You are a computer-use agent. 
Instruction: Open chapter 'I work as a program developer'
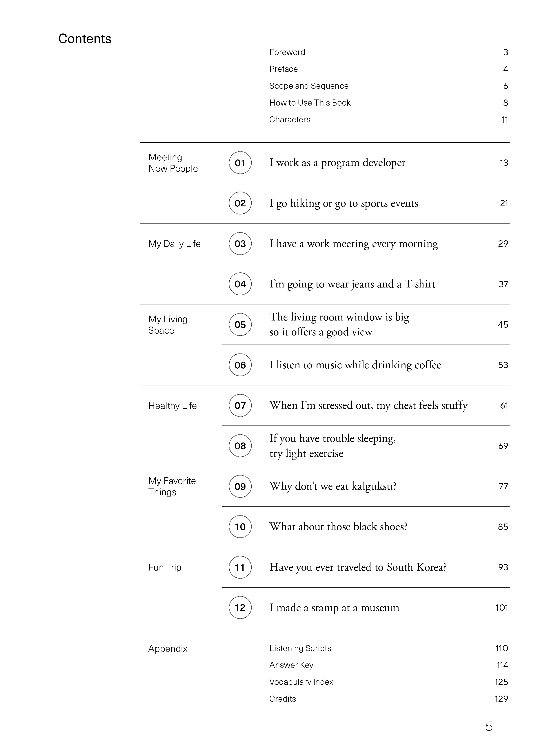point(337,163)
